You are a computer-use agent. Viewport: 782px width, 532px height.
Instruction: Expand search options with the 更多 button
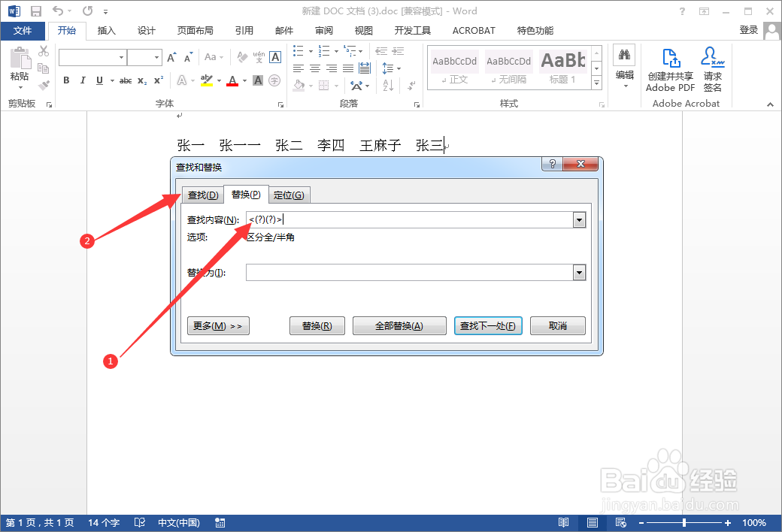218,325
